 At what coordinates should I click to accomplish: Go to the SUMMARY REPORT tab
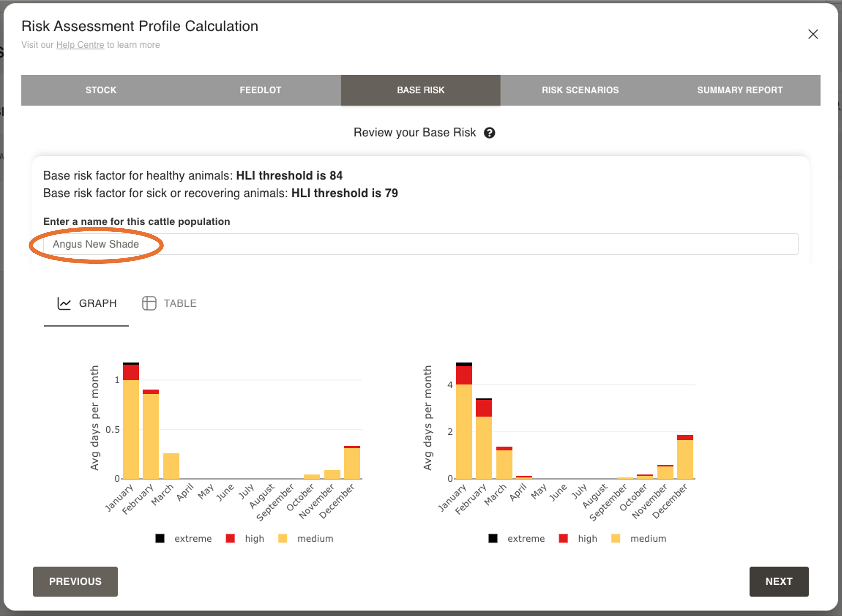tap(740, 90)
